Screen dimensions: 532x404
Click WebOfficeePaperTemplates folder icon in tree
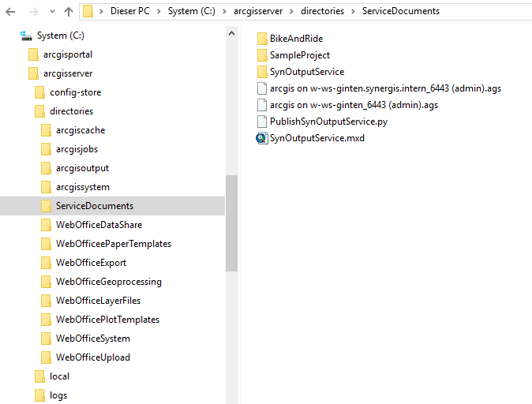click(46, 244)
